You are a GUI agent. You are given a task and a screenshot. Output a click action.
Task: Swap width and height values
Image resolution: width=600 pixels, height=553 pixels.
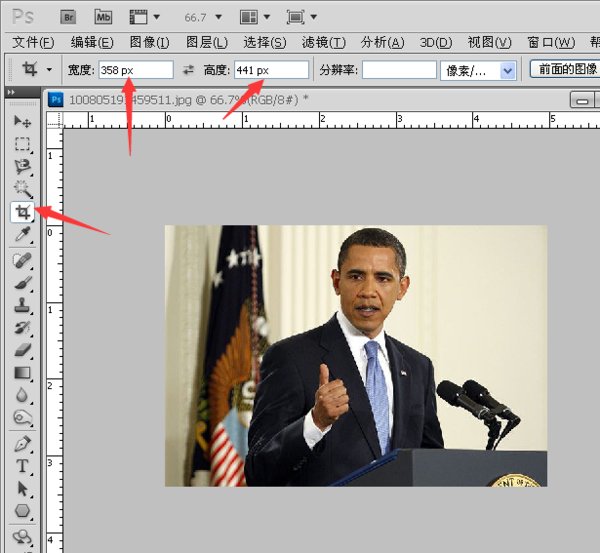(x=188, y=70)
